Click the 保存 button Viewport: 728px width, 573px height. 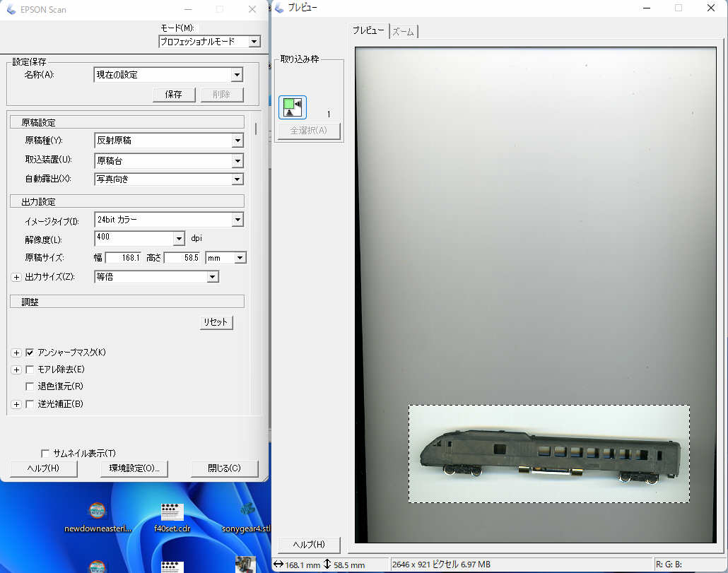click(x=174, y=95)
